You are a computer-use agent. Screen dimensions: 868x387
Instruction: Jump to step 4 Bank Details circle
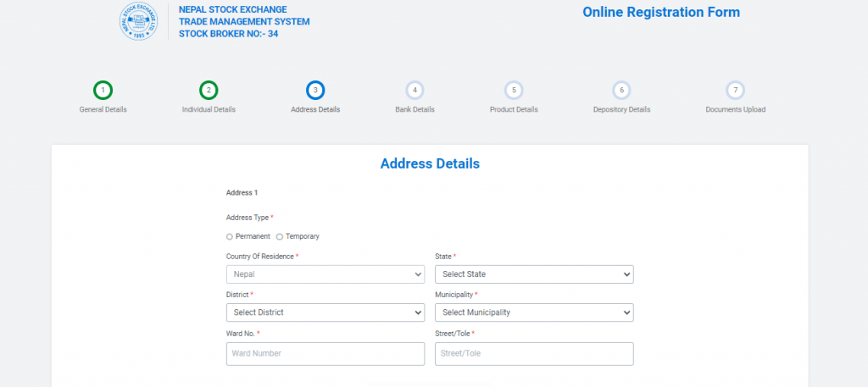click(x=415, y=90)
